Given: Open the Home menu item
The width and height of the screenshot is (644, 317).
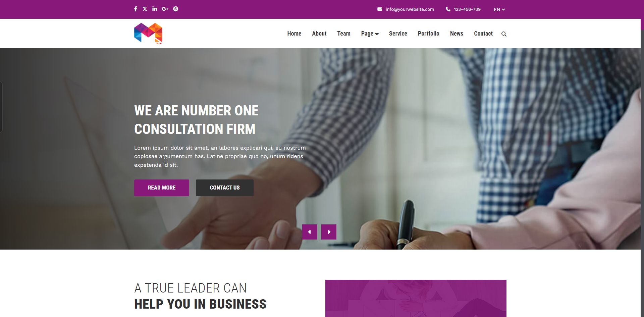Looking at the screenshot, I should [x=294, y=34].
